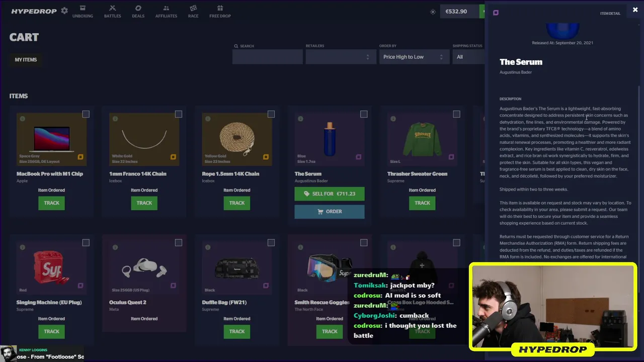The height and width of the screenshot is (362, 644).
Task: Select the Thrasher Sweater Green checkbox
Action: pos(456,114)
